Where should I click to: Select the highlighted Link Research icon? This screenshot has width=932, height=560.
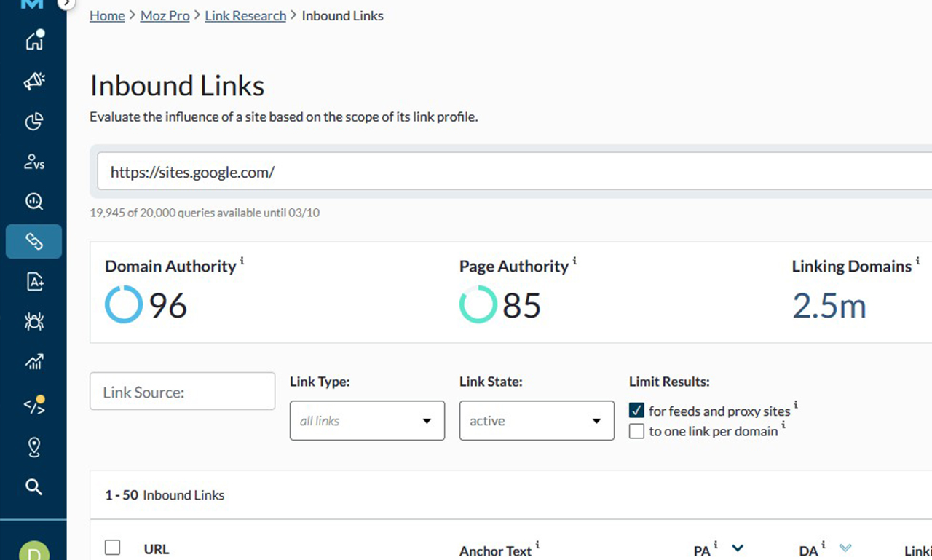point(33,241)
